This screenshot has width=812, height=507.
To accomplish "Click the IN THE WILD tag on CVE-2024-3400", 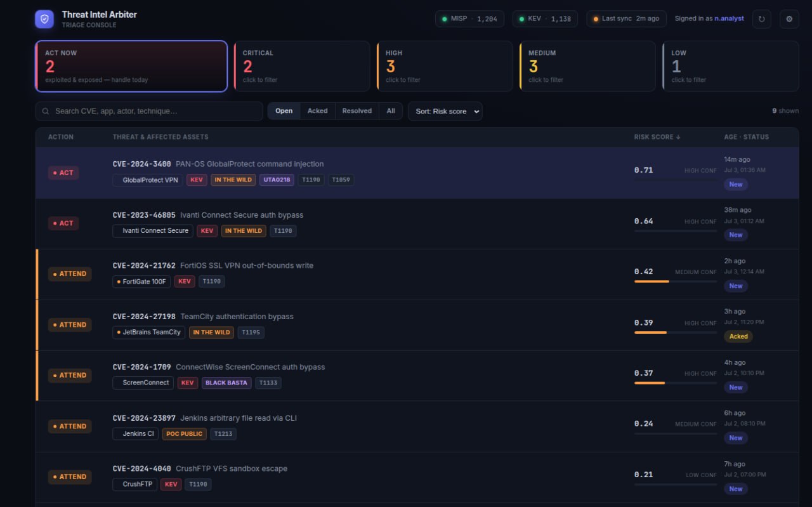I will [x=233, y=180].
